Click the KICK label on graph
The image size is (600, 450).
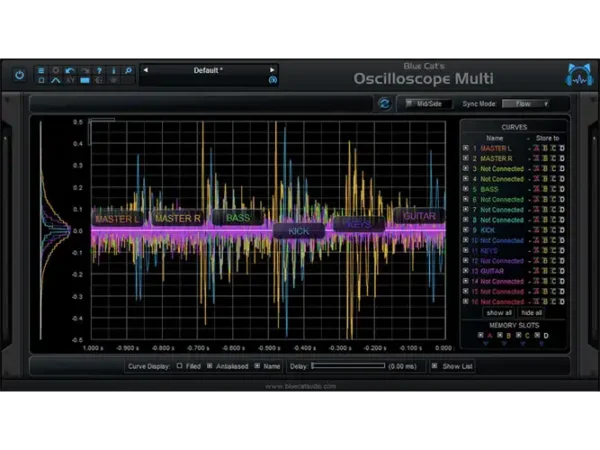299,231
